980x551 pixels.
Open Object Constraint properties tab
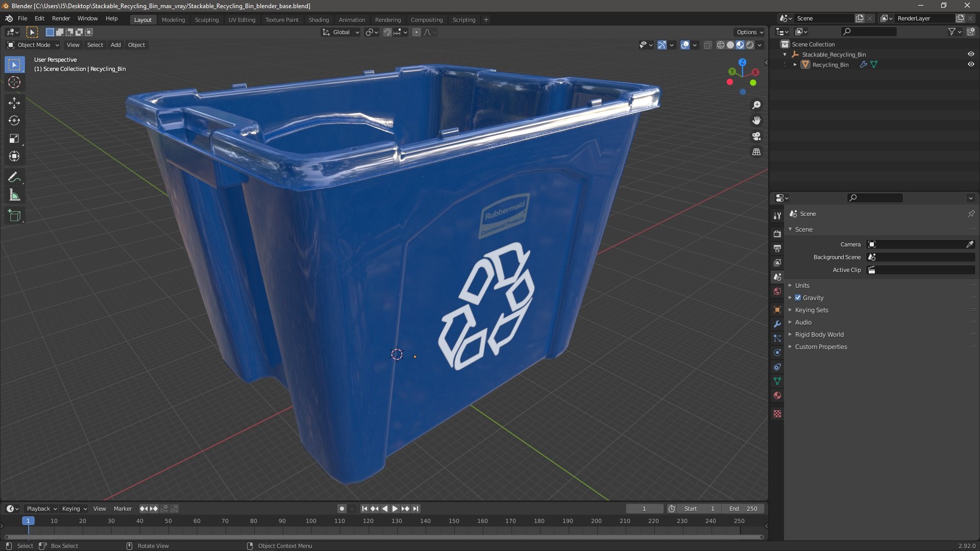(x=777, y=367)
